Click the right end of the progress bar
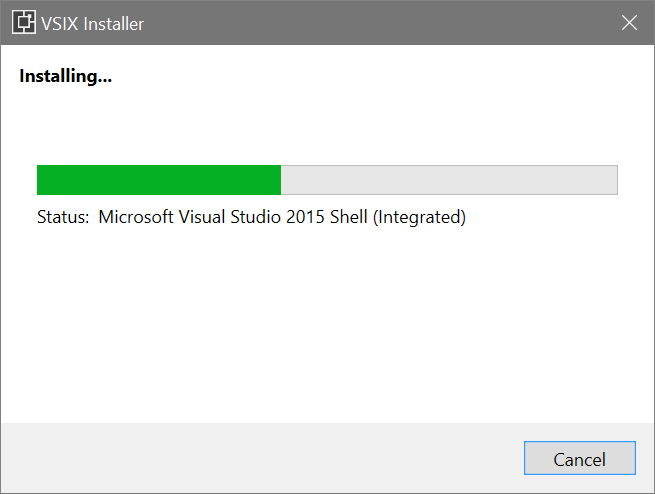Screen dimensions: 655x494 point(612,180)
